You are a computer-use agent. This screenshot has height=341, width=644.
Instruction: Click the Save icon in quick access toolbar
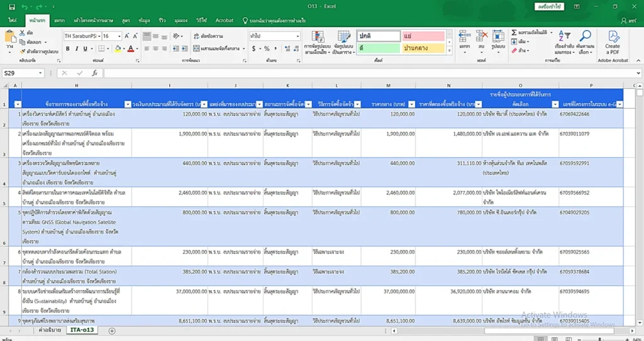point(11,6)
